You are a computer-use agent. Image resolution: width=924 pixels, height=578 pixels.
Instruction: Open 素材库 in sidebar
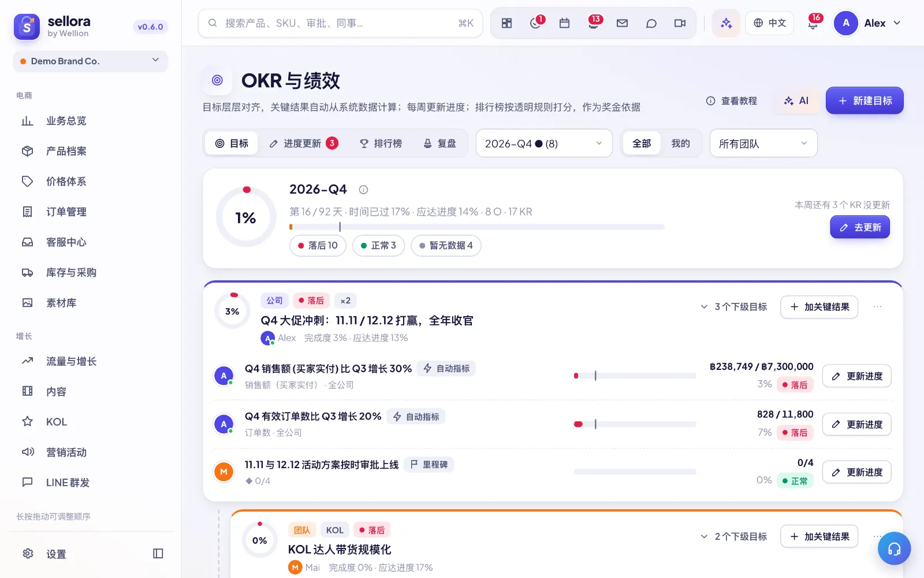[x=91, y=303]
